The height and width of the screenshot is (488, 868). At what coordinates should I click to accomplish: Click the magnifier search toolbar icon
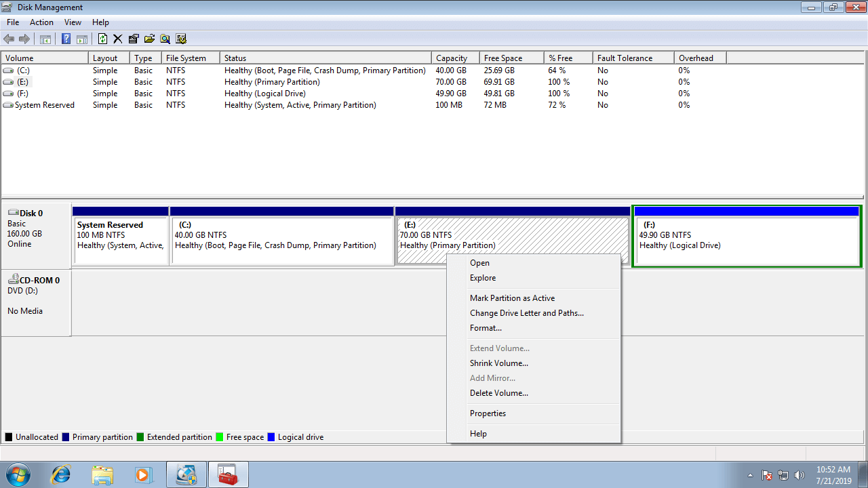(165, 39)
